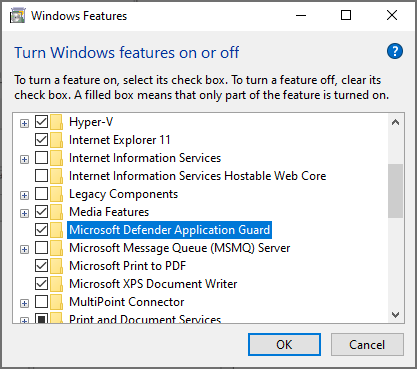Confirm changes with the OK button
This screenshot has width=417, height=369.
[x=284, y=345]
